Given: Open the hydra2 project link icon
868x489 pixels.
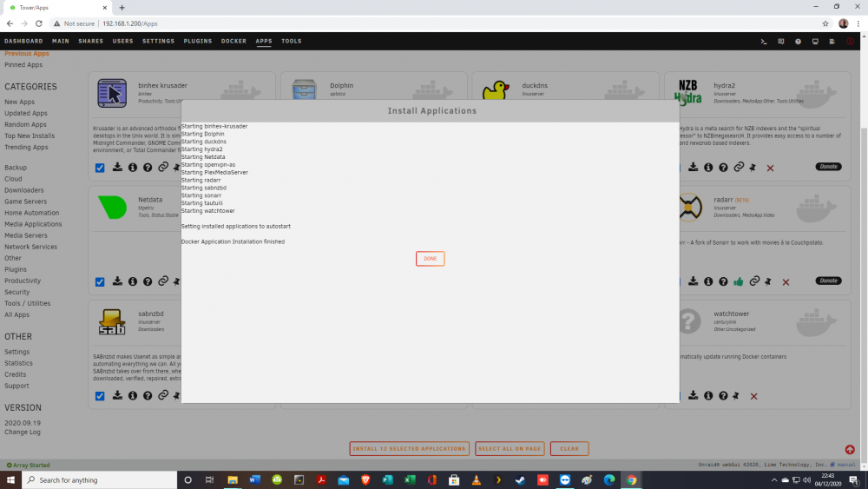Looking at the screenshot, I should point(739,168).
